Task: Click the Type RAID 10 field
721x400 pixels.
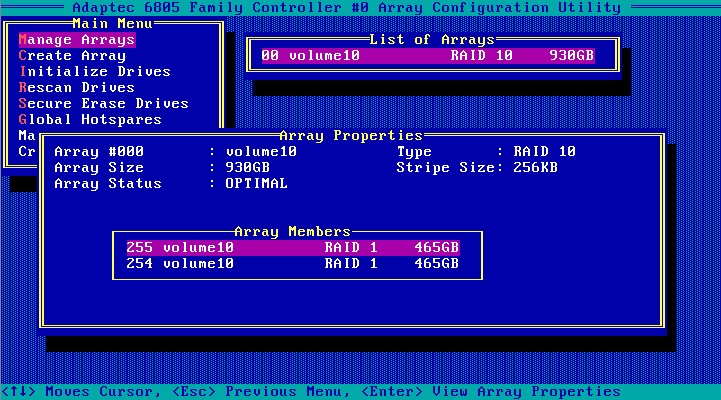Action: point(486,152)
